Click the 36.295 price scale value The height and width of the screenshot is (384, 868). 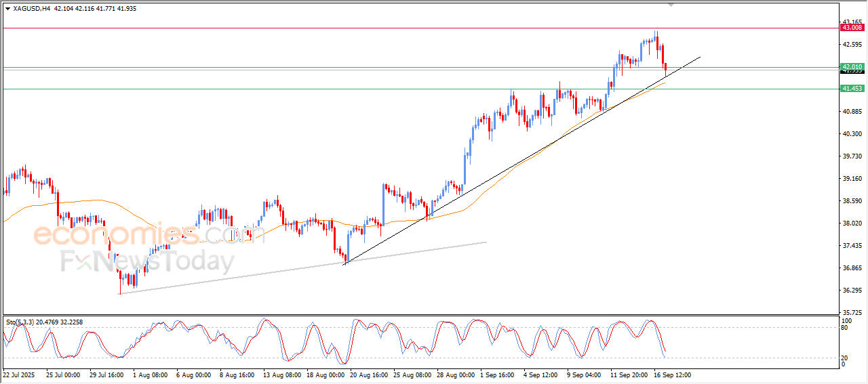click(851, 291)
